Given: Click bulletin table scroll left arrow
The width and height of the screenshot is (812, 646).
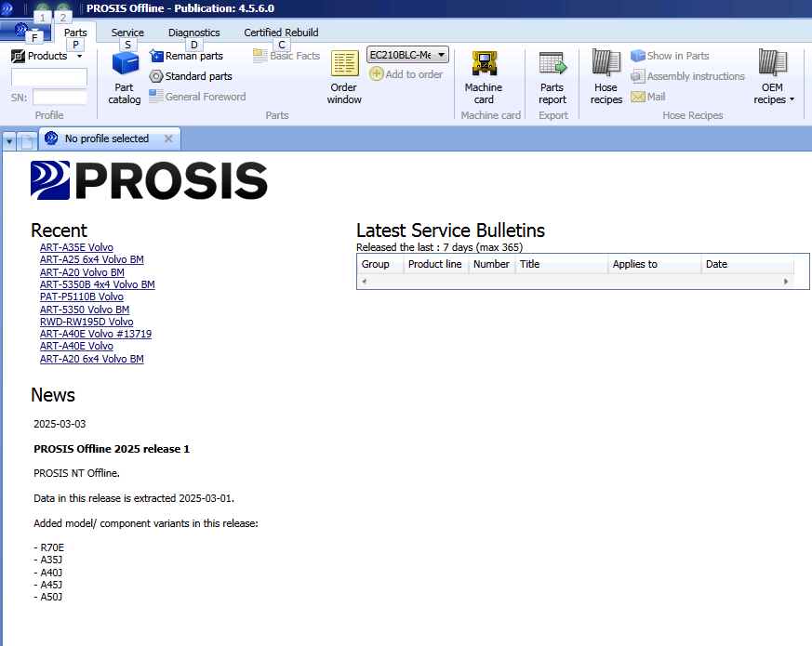Looking at the screenshot, I should 365,282.
